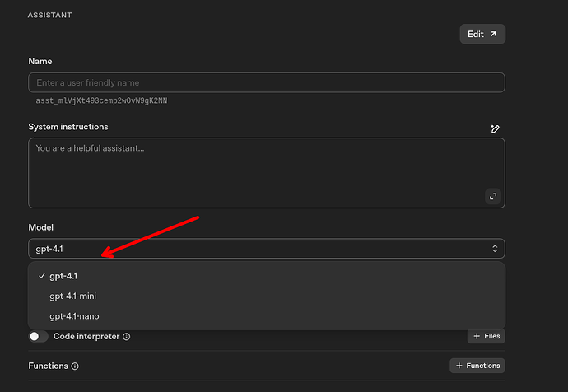Click the Functions button text
Screen dimensions: 568x392
pyautogui.click(x=482, y=366)
